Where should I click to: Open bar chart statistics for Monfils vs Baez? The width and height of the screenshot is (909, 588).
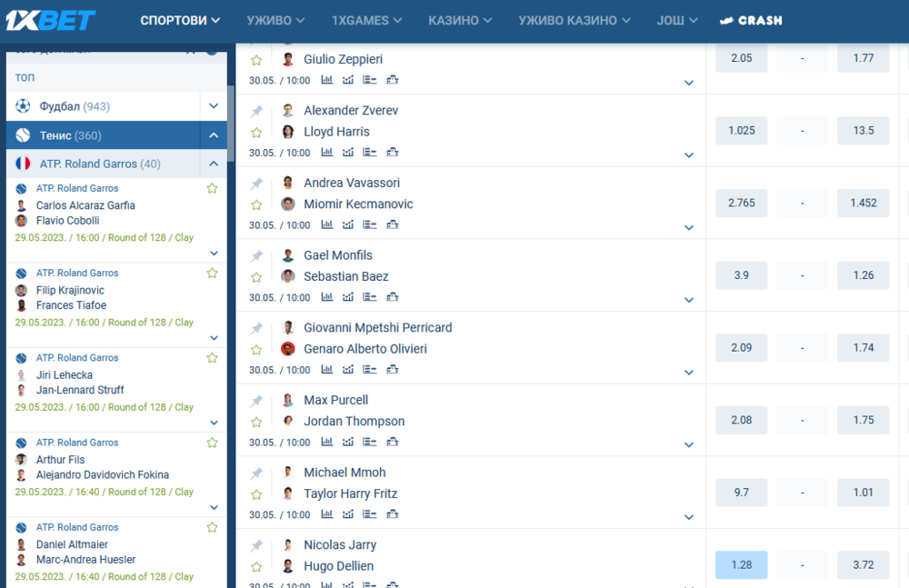tap(327, 297)
